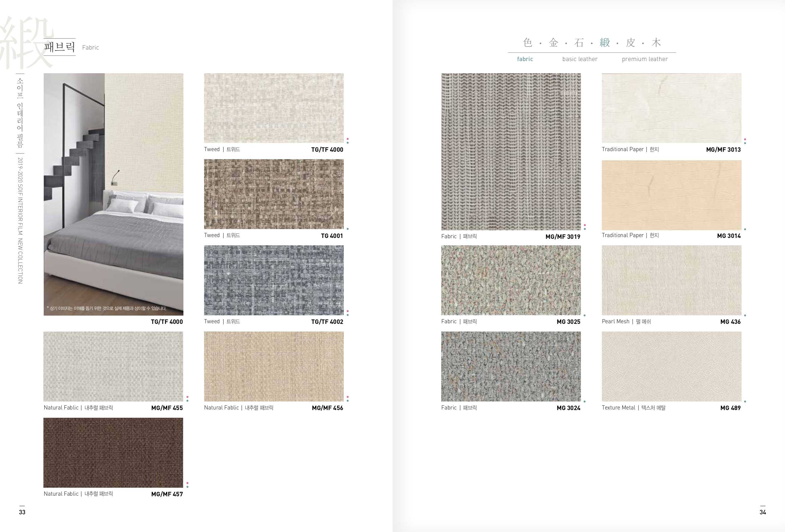The height and width of the screenshot is (532, 785).
Task: Pick Texture Metal MG 489 swatch
Action: click(x=672, y=366)
